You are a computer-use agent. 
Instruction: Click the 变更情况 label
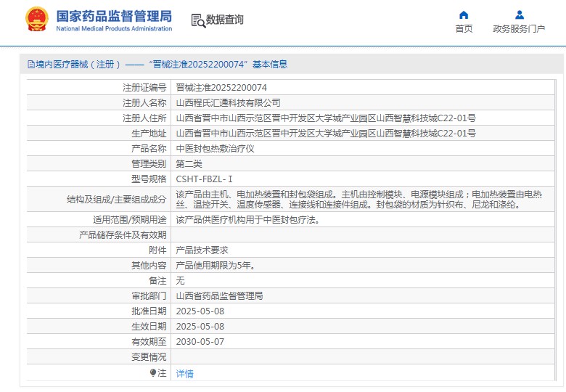point(149,356)
